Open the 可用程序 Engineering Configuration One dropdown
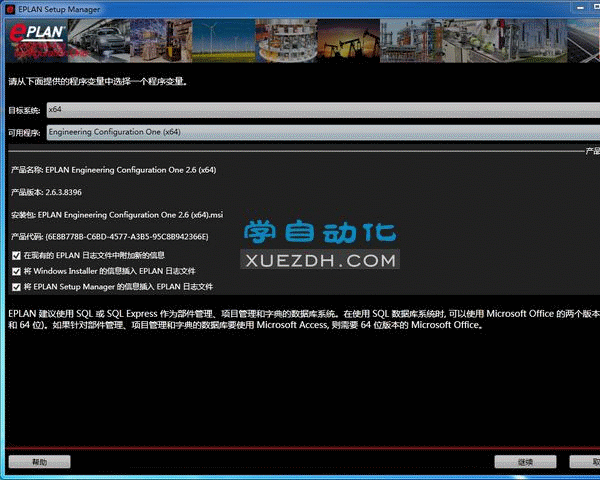The width and height of the screenshot is (600, 480). tap(323, 132)
